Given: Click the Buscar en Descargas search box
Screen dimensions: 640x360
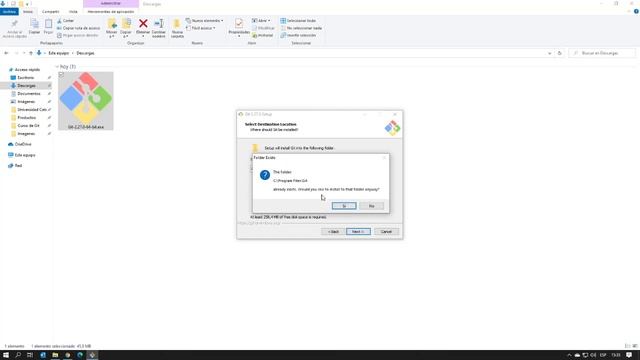Looking at the screenshot, I should click(602, 53).
